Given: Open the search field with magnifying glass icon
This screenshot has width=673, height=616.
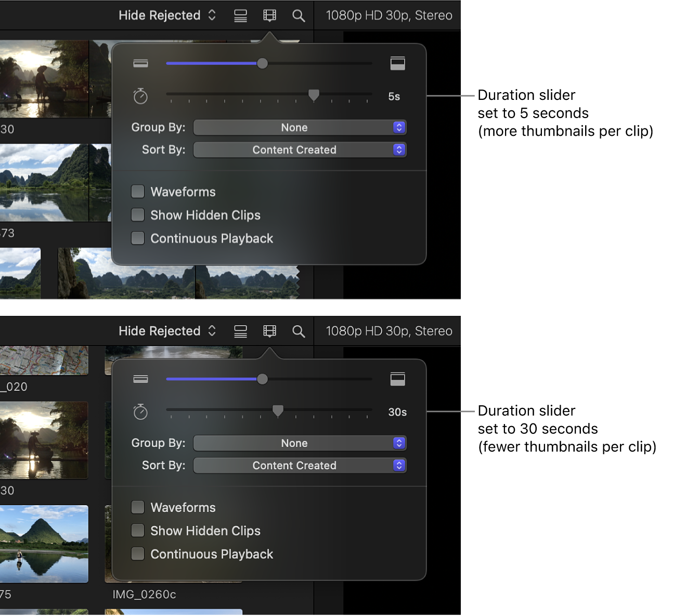Looking at the screenshot, I should click(x=299, y=15).
